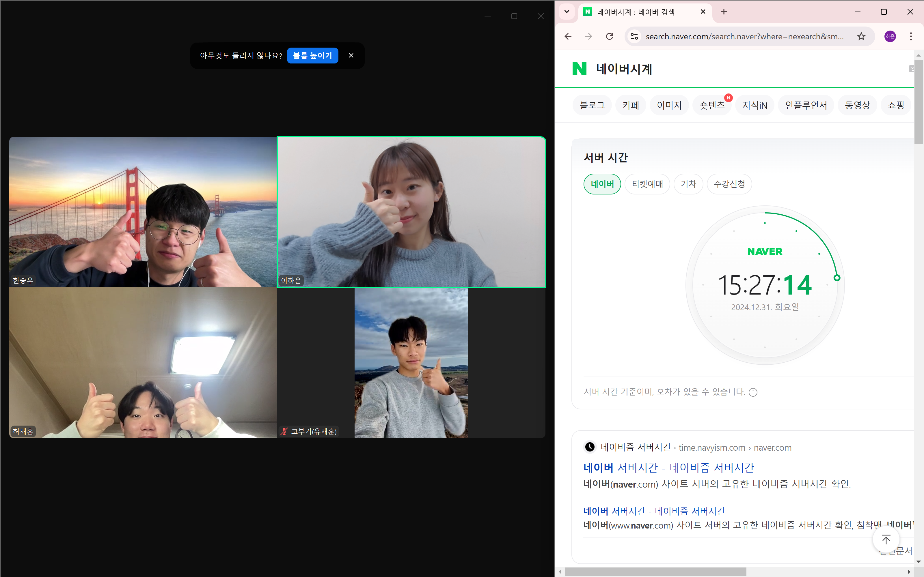924x577 pixels.
Task: Open the Chrome profile avatar
Action: pos(890,36)
